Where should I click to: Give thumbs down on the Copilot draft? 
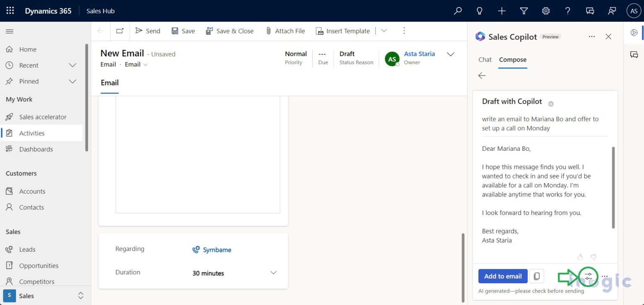point(593,257)
